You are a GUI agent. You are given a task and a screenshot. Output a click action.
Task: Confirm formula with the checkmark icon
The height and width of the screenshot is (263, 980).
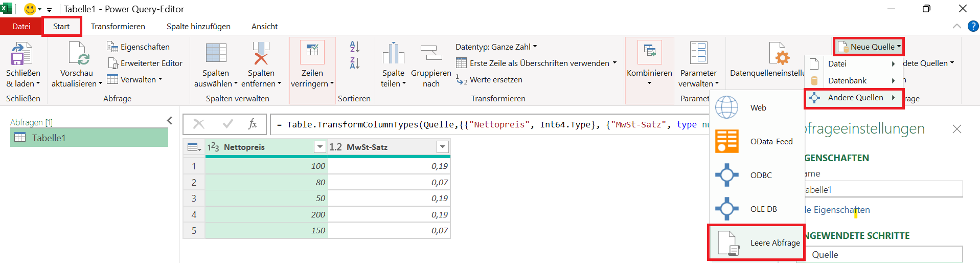228,124
